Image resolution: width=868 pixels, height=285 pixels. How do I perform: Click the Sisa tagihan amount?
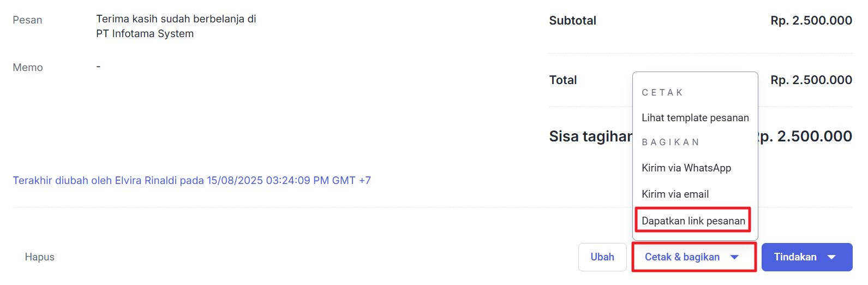(806, 136)
